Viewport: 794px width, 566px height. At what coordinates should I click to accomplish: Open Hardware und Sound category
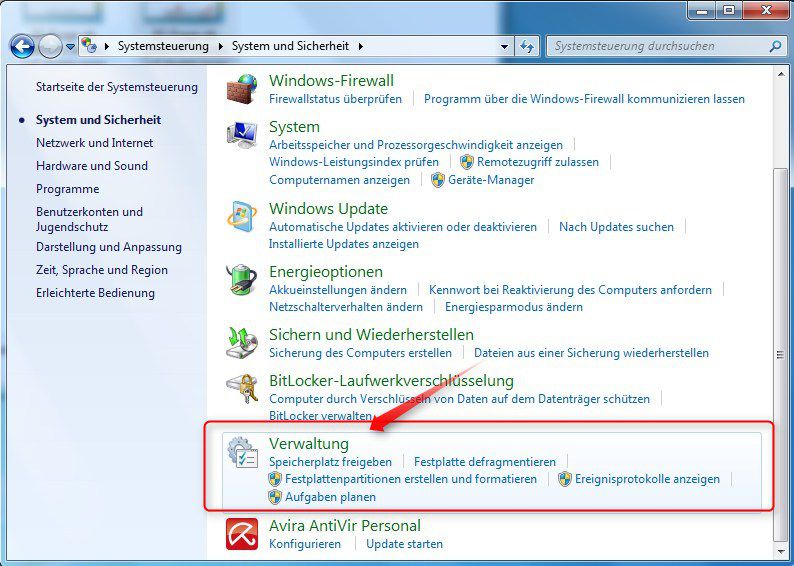click(92, 166)
